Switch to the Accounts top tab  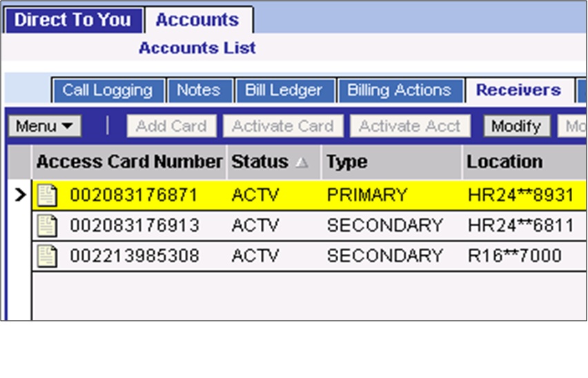point(197,20)
